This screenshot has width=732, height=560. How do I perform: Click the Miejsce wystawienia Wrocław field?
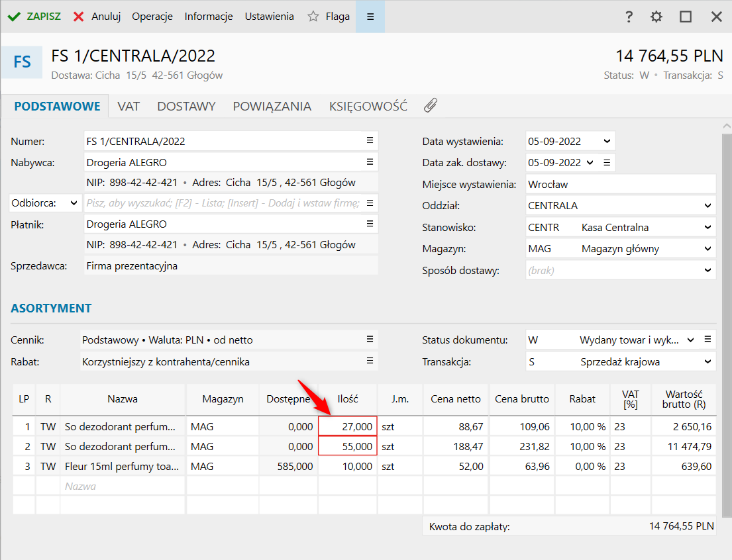pyautogui.click(x=621, y=184)
